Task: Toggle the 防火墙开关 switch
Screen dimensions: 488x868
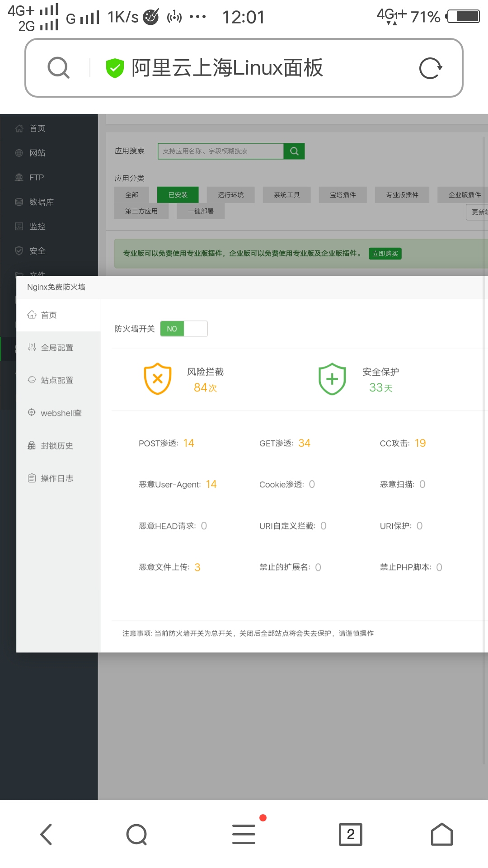Action: [x=184, y=329]
